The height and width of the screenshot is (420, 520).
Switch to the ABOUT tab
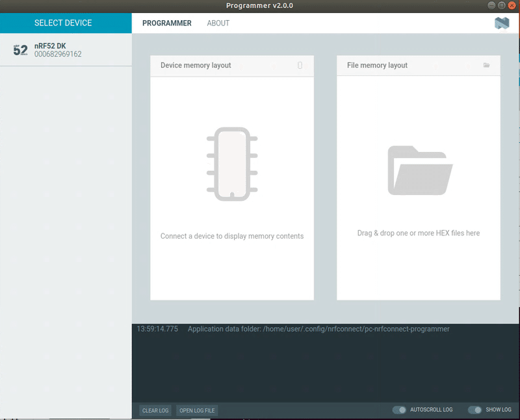tap(218, 23)
